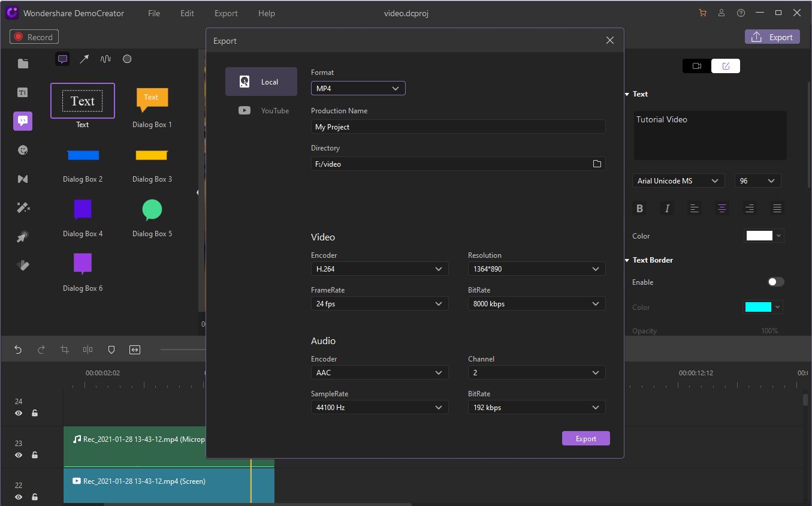Align text to the right
The image size is (812, 506).
pyautogui.click(x=750, y=209)
